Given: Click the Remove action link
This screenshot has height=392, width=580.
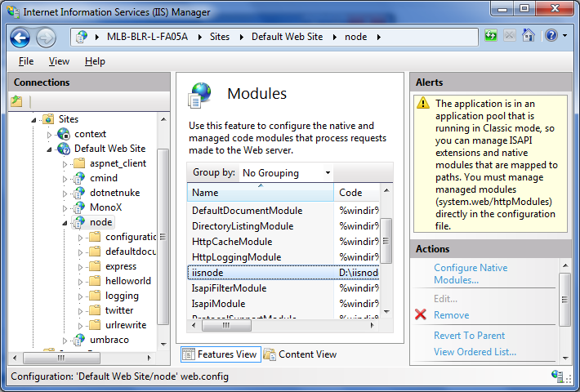Looking at the screenshot, I should 451,315.
